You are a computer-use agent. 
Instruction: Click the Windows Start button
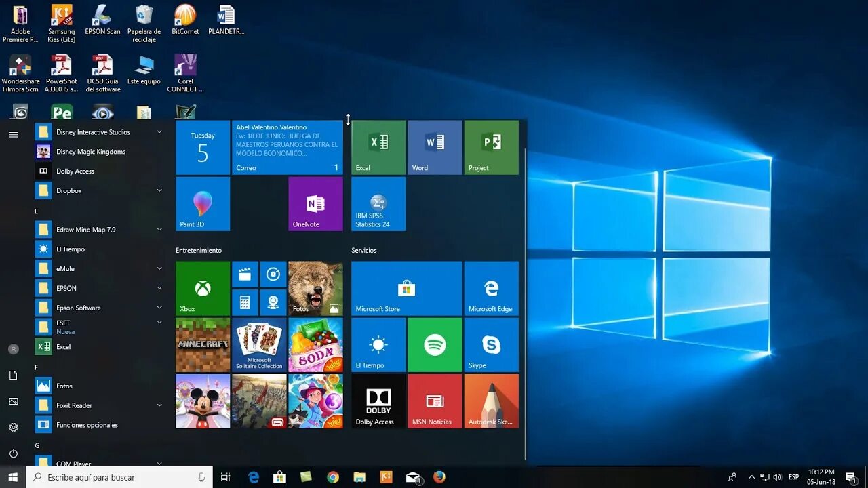[x=13, y=477]
